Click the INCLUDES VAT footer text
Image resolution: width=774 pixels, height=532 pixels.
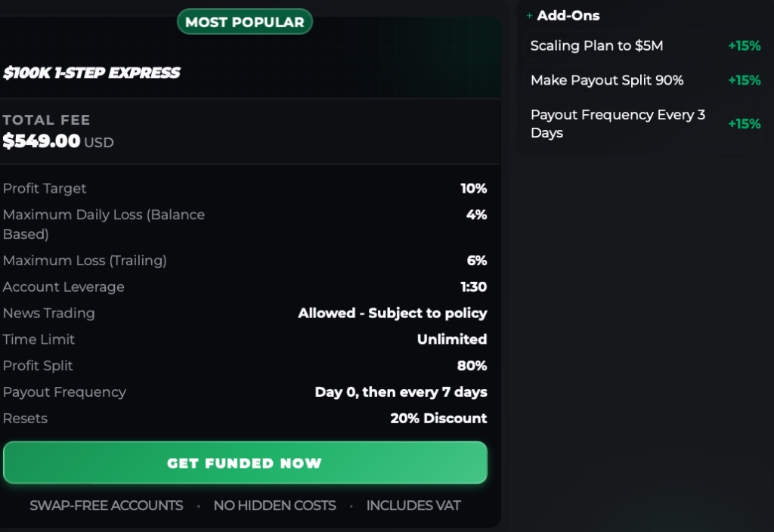tap(413, 506)
